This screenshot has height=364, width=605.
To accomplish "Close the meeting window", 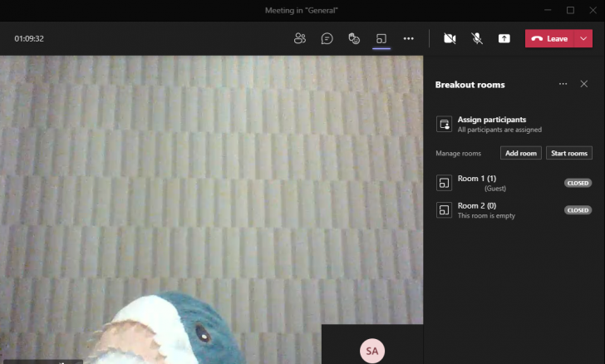I will point(593,11).
